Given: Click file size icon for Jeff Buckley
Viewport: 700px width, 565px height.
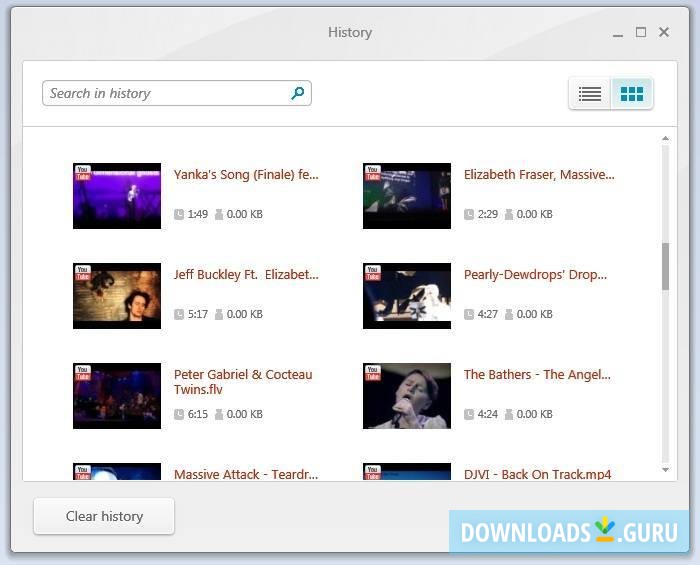Looking at the screenshot, I should (x=219, y=315).
